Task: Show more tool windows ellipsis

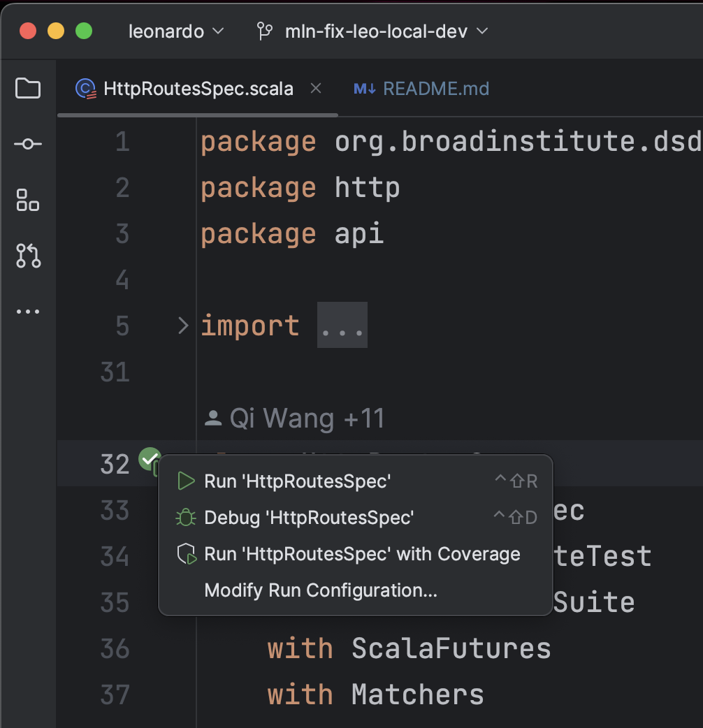Action: pyautogui.click(x=28, y=312)
